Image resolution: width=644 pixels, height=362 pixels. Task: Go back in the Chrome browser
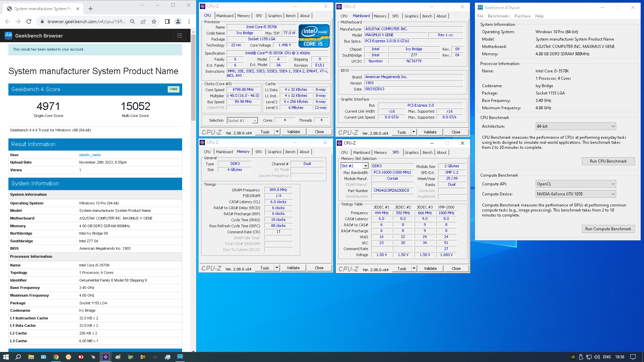[x=7, y=21]
